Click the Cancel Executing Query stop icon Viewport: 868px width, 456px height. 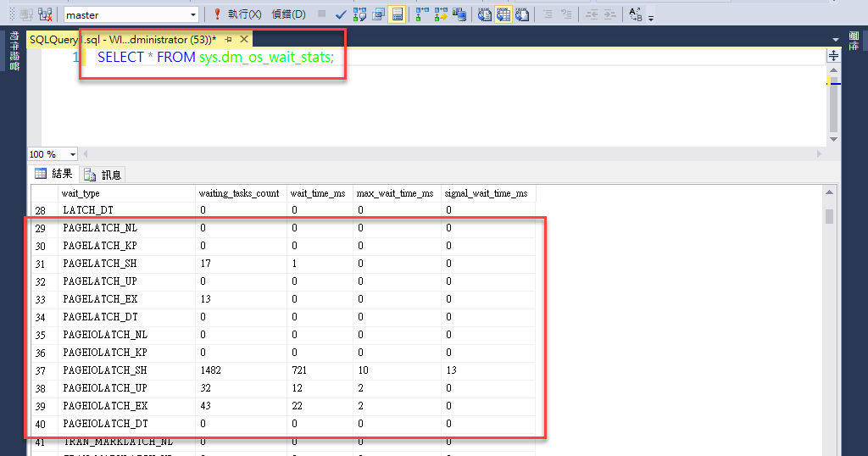pos(321,14)
